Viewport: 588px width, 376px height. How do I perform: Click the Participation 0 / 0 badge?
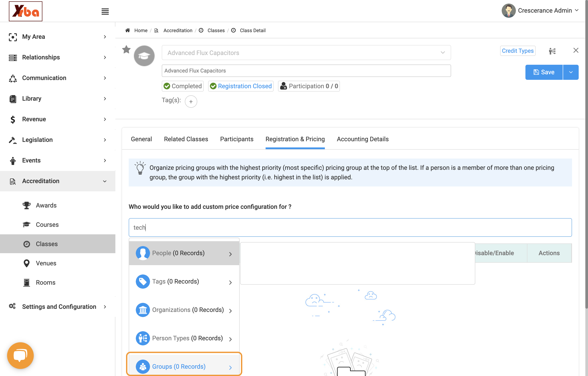(309, 86)
